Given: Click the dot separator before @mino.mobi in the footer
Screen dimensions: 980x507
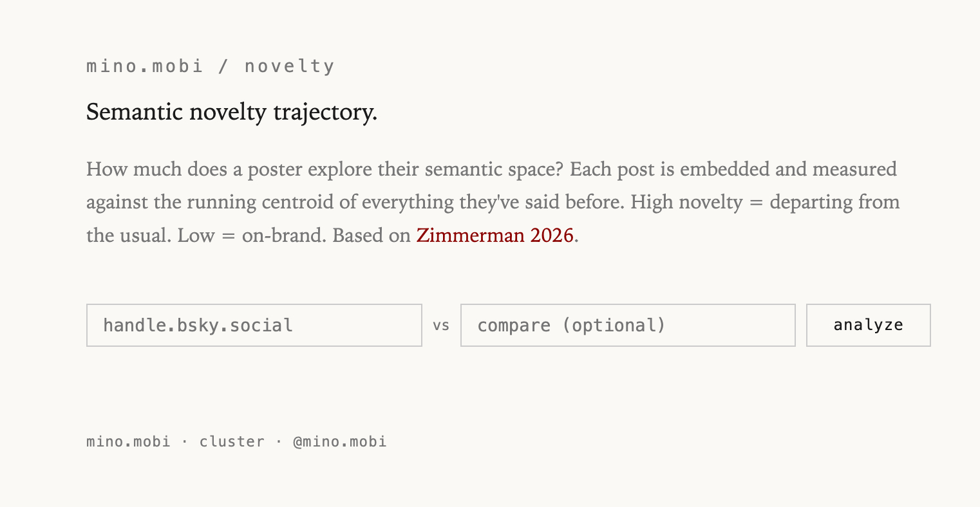Looking at the screenshot, I should (279, 441).
